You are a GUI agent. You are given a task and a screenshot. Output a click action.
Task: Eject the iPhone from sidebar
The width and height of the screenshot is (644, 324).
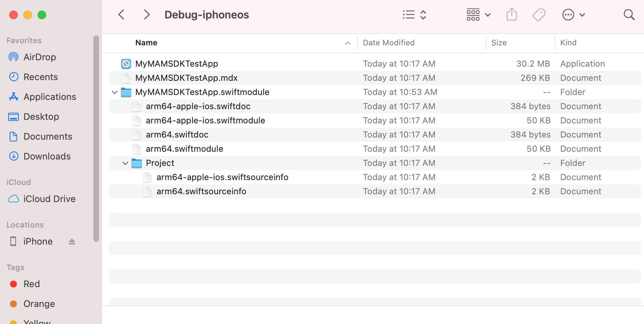[x=72, y=241]
